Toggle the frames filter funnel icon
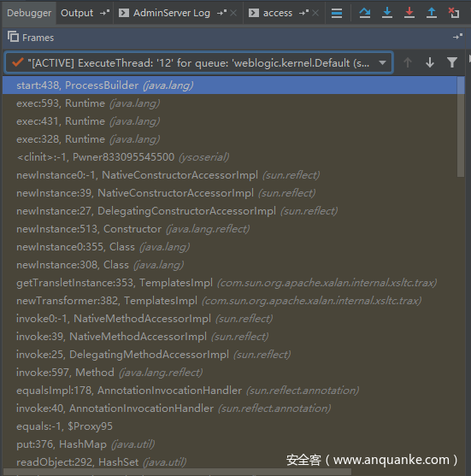Image resolution: width=471 pixels, height=476 pixels. [452, 62]
